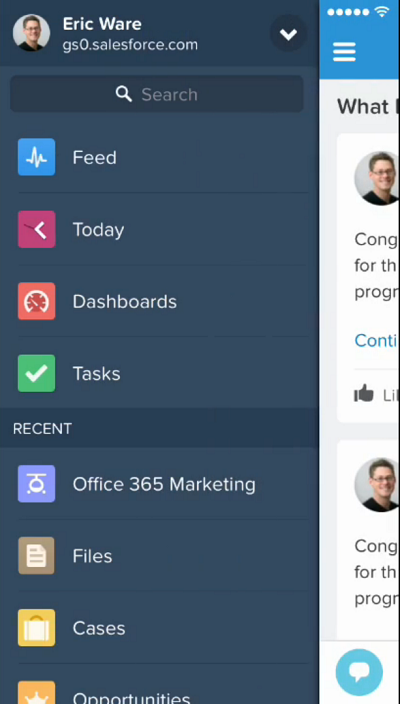Viewport: 400px width, 704px height.
Task: Open the Today menu label
Action: pyautogui.click(x=98, y=230)
